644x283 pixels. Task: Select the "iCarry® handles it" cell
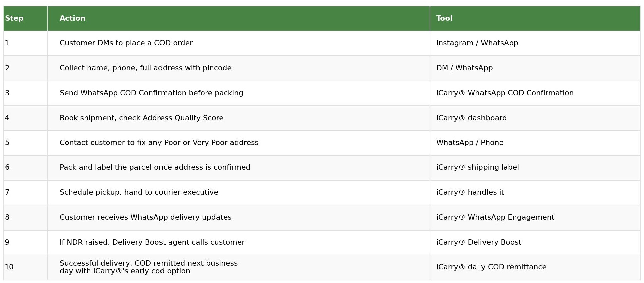pos(535,193)
